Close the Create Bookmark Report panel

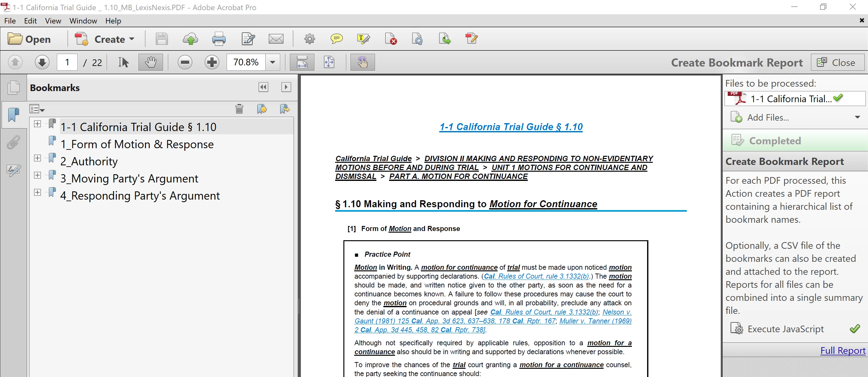point(837,63)
